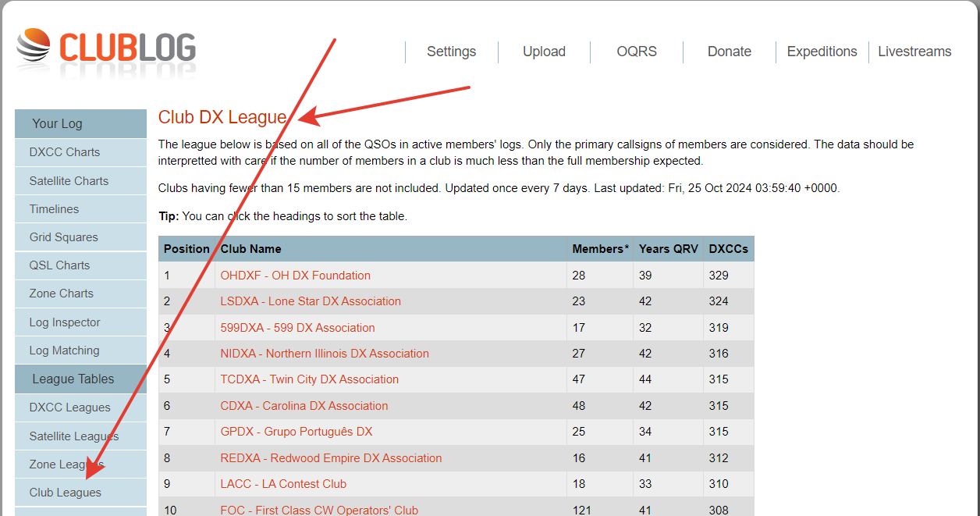Click the Club DX League page title
This screenshot has height=516, width=980.
pos(222,117)
